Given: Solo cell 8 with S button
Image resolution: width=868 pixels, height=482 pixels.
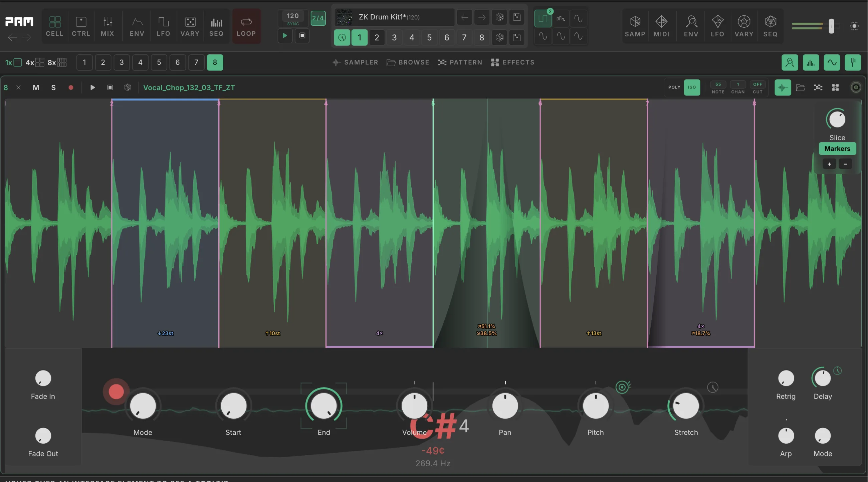Looking at the screenshot, I should tap(53, 87).
